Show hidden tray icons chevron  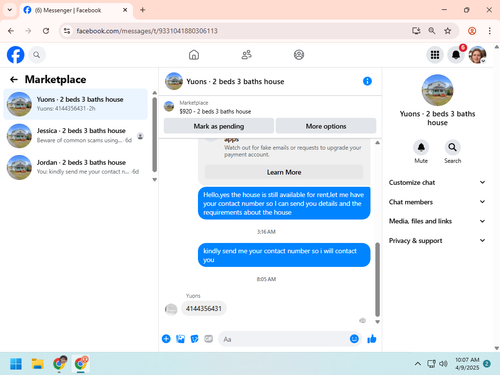(x=417, y=364)
